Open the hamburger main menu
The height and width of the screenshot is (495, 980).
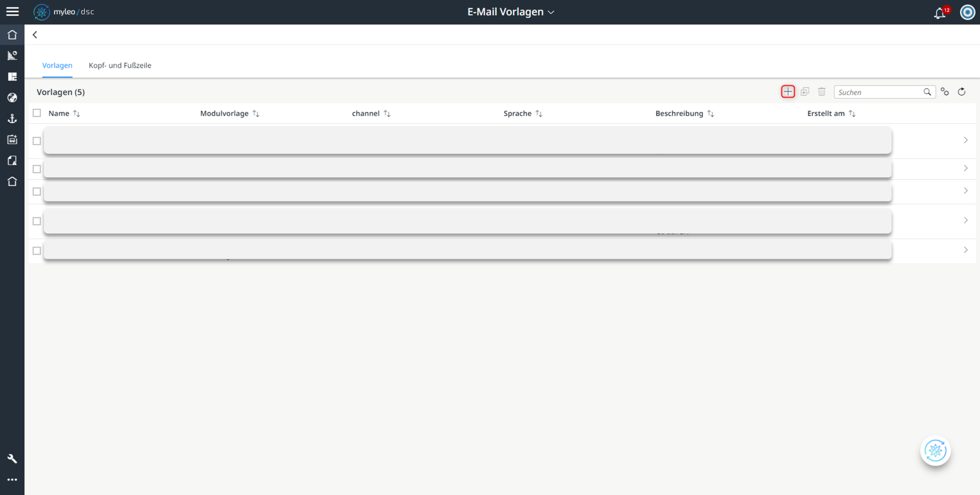(x=12, y=12)
